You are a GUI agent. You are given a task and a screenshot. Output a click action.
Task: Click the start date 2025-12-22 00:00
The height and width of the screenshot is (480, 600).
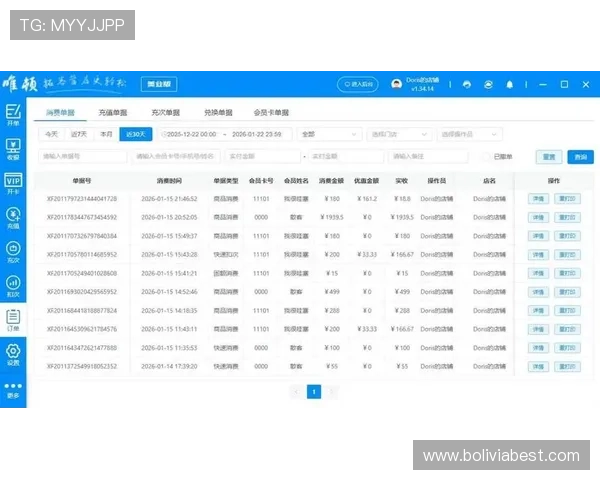click(191, 134)
